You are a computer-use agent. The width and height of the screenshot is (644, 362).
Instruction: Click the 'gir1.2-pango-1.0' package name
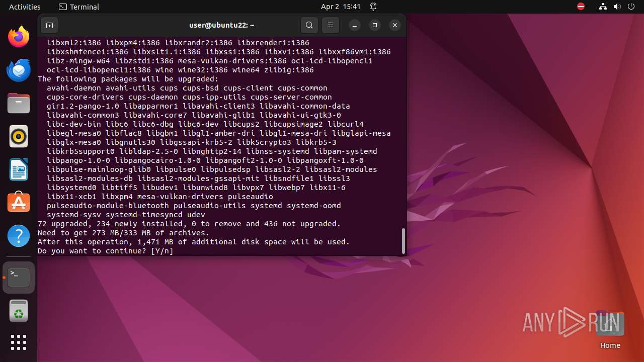coord(83,106)
